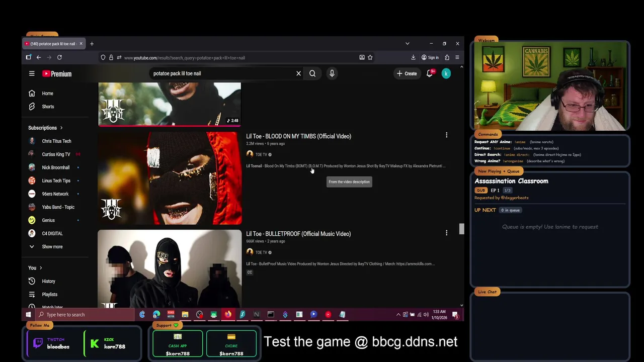
Task: Open BULLETPROOF Official Music Video title
Action: (298, 234)
